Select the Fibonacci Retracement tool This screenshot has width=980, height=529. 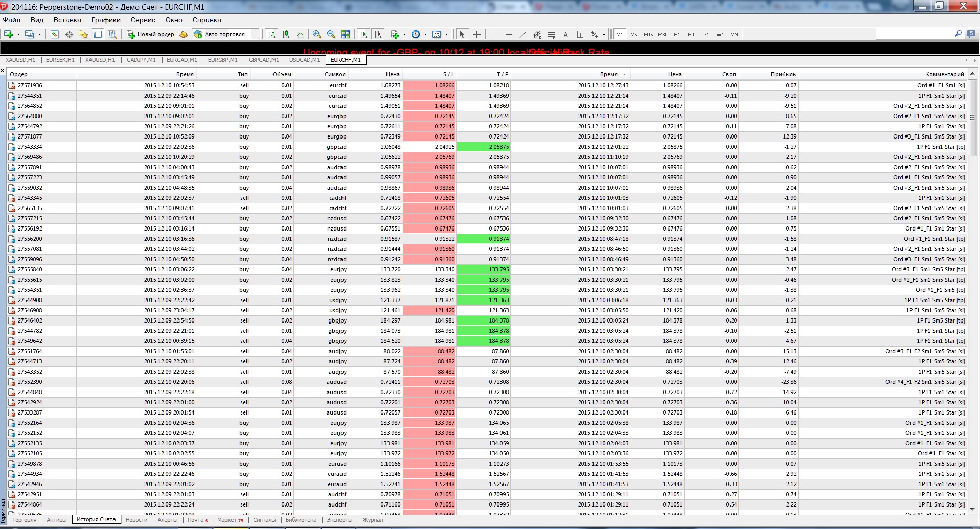point(551,34)
